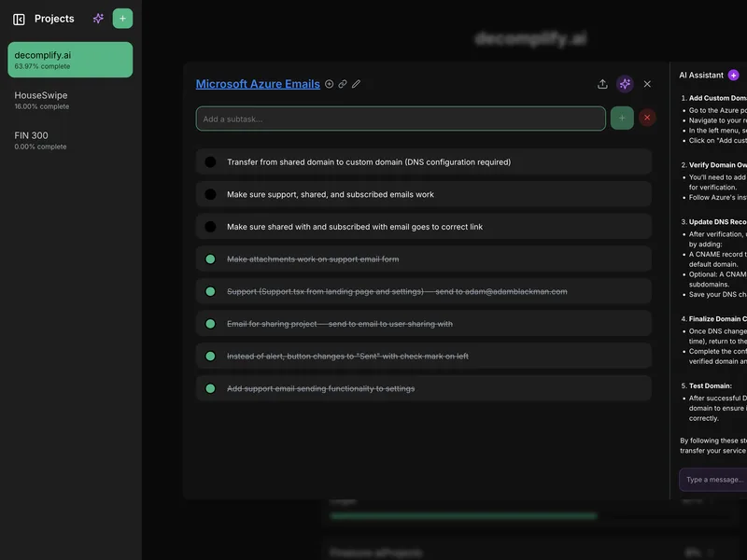Click the purple AI sparkle icon beside Projects
The image size is (747, 560).
(x=98, y=19)
